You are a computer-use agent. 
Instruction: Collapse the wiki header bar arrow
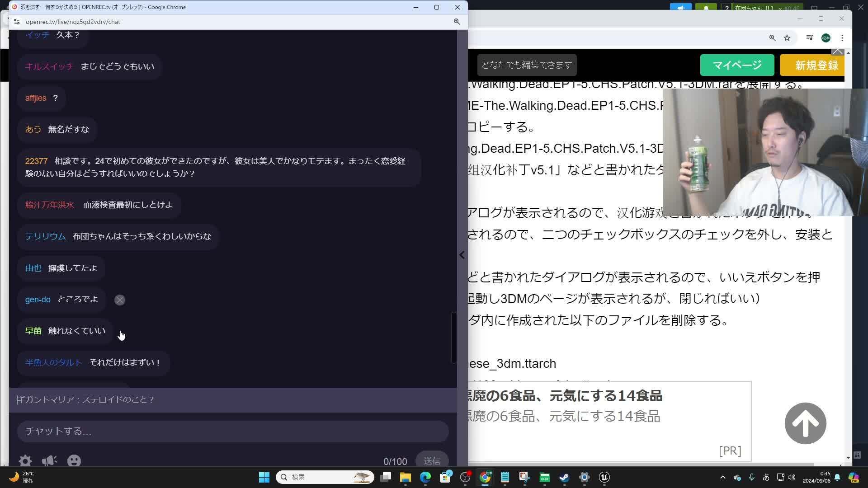(838, 52)
